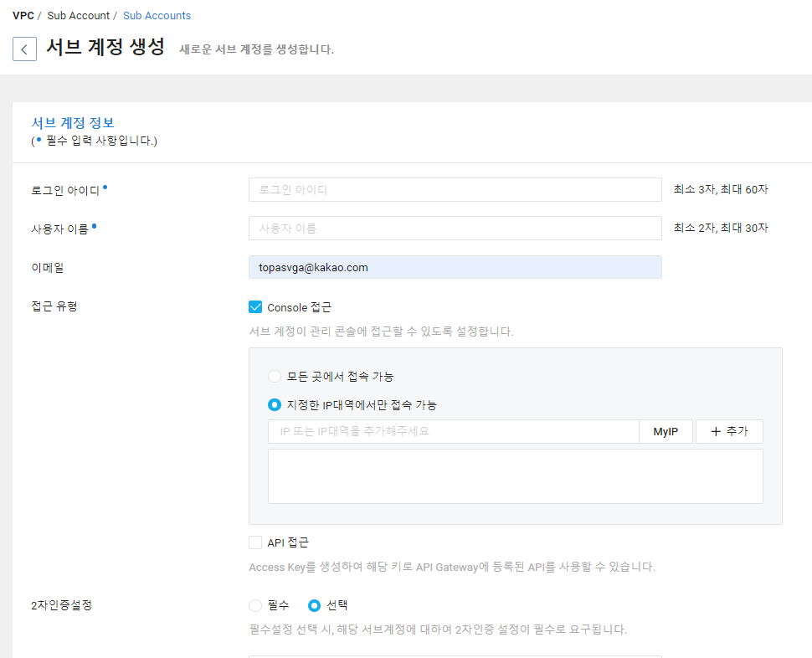Uncheck the Console 접근 checkbox
The image size is (812, 658).
click(x=255, y=307)
